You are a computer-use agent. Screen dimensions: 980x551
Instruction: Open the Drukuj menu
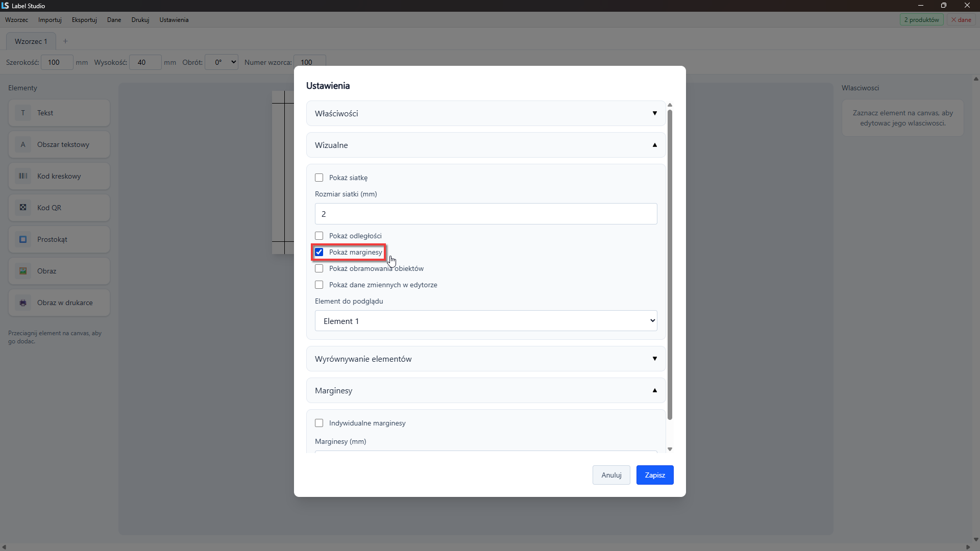click(140, 20)
